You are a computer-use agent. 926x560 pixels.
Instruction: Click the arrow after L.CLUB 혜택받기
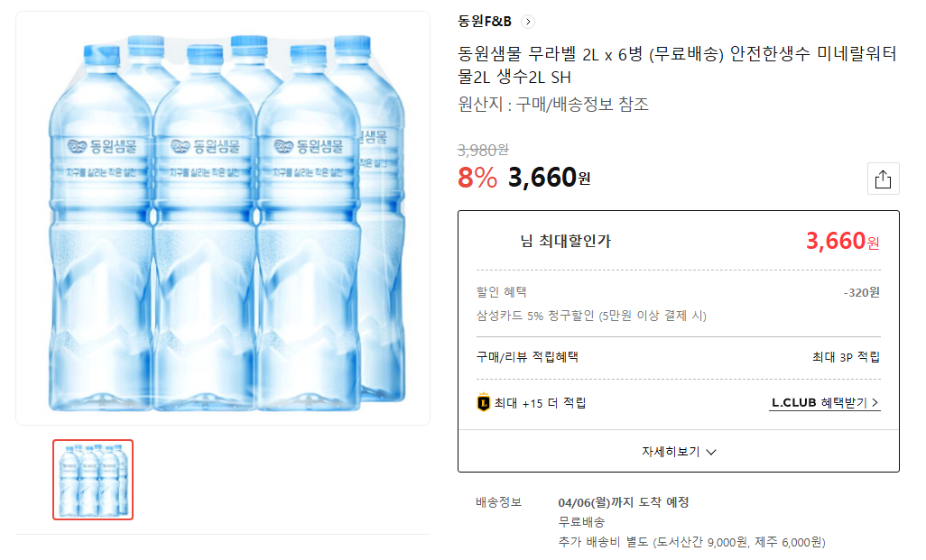point(875,403)
